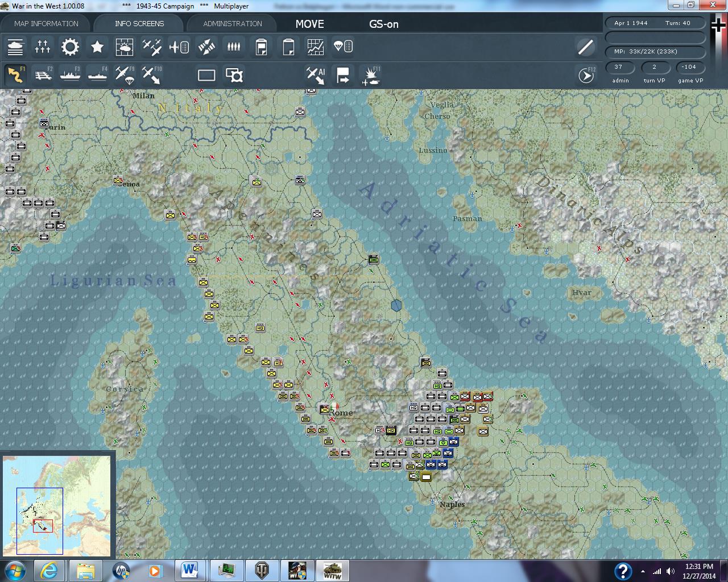Image resolution: width=728 pixels, height=582 pixels.
Task: Show hidden system tray icons
Action: coord(643,571)
